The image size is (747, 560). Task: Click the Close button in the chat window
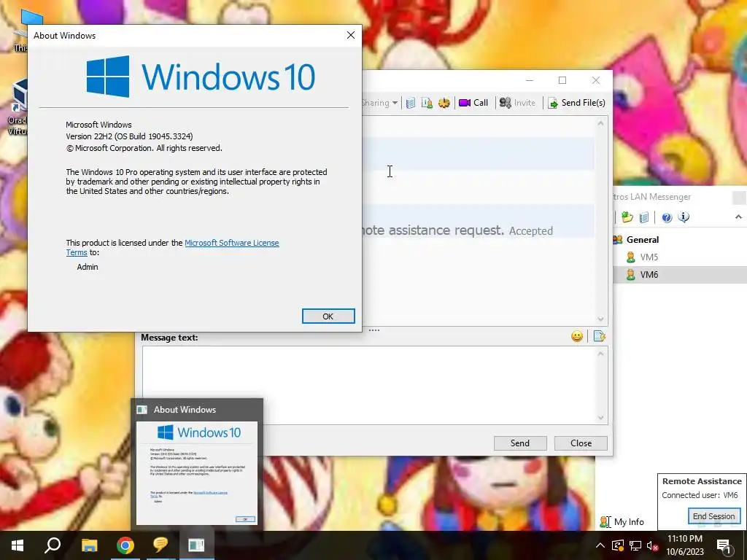(581, 443)
